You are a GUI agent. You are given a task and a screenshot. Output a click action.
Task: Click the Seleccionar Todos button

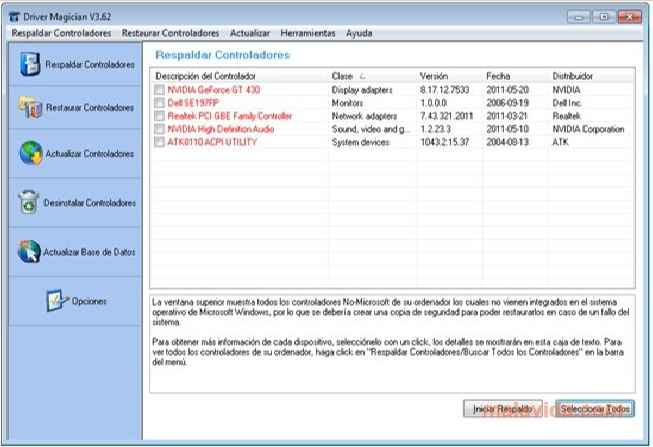[x=595, y=409]
